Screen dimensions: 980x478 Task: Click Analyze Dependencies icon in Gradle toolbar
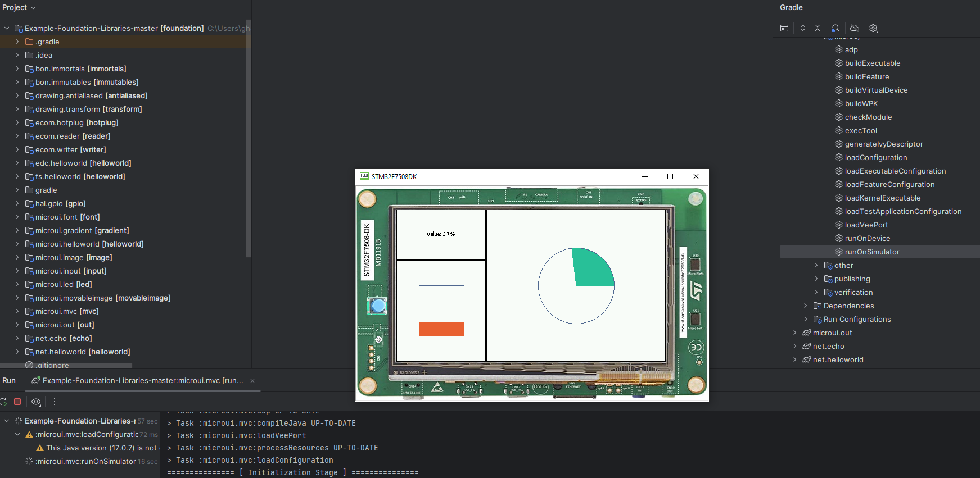(x=836, y=28)
